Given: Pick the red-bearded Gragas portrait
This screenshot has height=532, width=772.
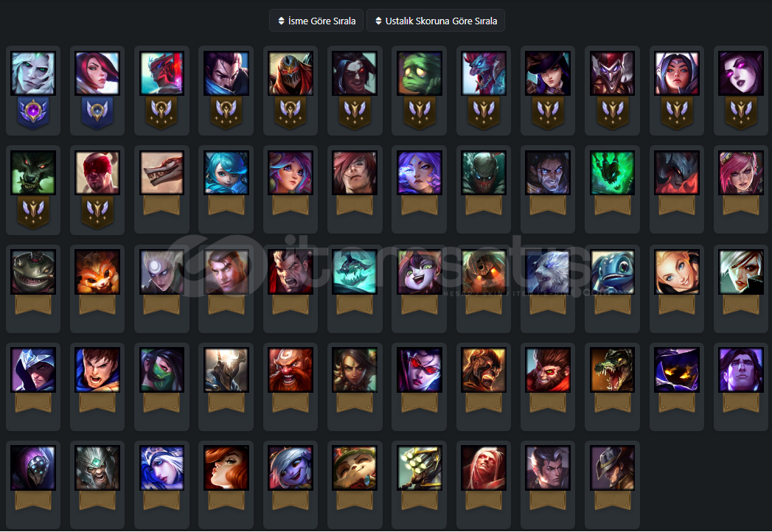Looking at the screenshot, I should (x=291, y=370).
